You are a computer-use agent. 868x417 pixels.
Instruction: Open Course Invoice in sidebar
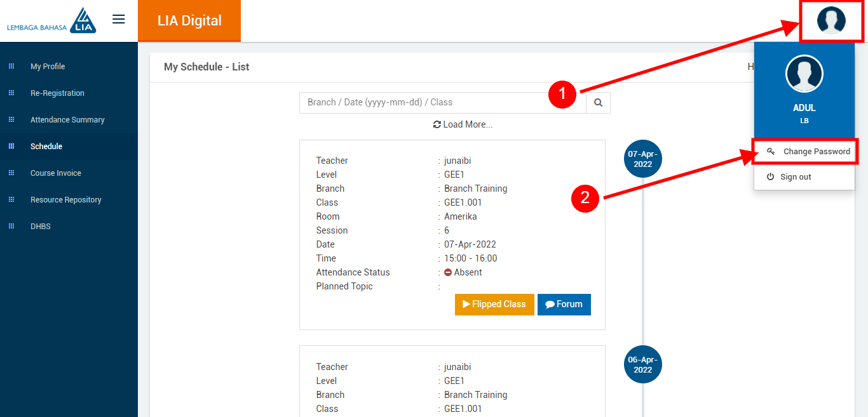pos(56,173)
